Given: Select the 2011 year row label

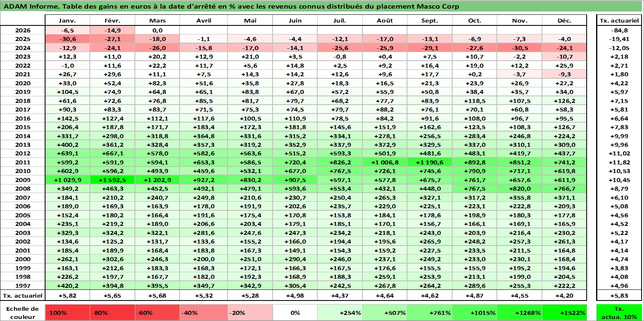Looking at the screenshot, I should coord(23,162).
